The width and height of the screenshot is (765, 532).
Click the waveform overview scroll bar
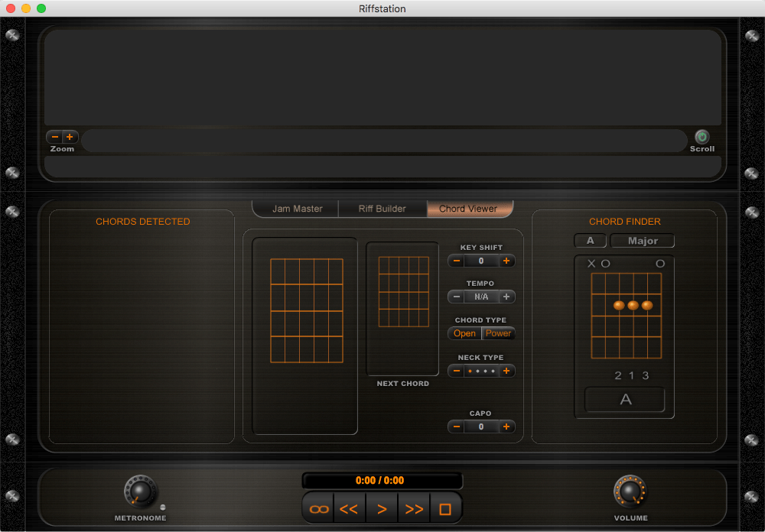[x=385, y=141]
